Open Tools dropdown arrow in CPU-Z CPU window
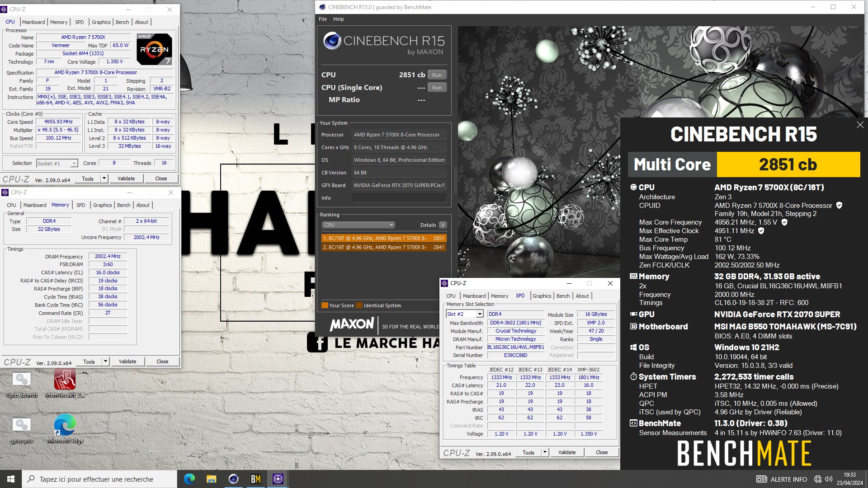The height and width of the screenshot is (488, 868). pyautogui.click(x=104, y=178)
